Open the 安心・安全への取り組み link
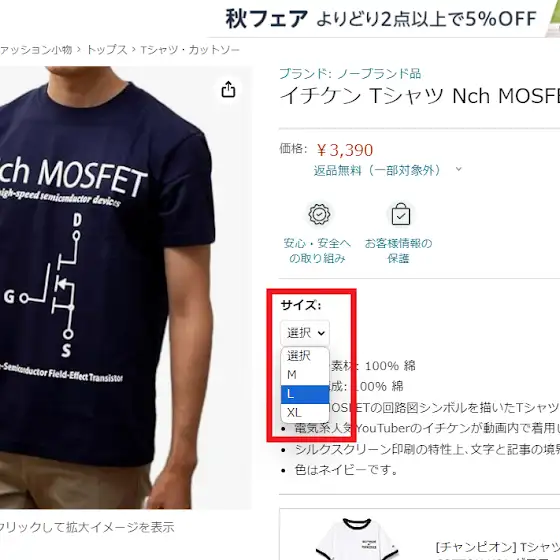Screen dimensions: 560x560 [x=317, y=250]
